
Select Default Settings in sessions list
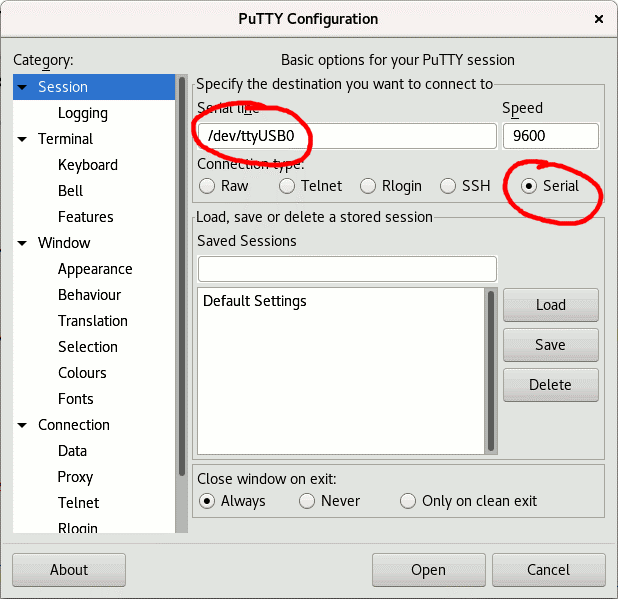click(255, 301)
